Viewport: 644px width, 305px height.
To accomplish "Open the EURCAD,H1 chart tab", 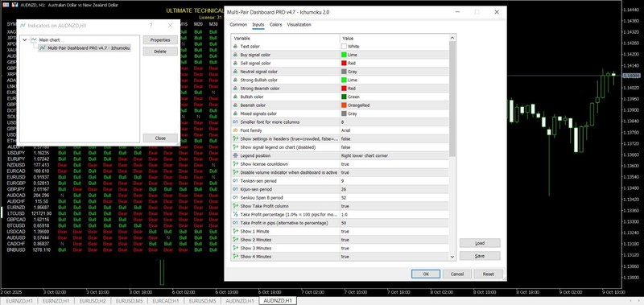I will (166, 301).
